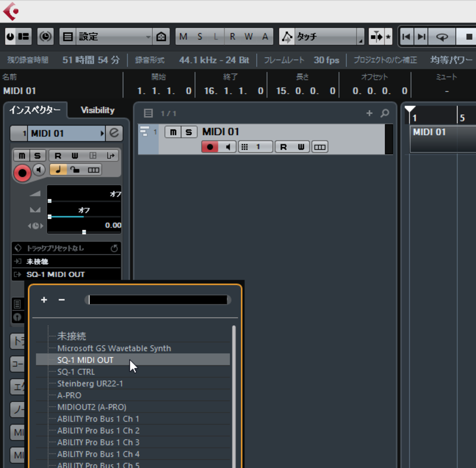Open the SQ-1 MIDI OUT output routing

point(66,274)
